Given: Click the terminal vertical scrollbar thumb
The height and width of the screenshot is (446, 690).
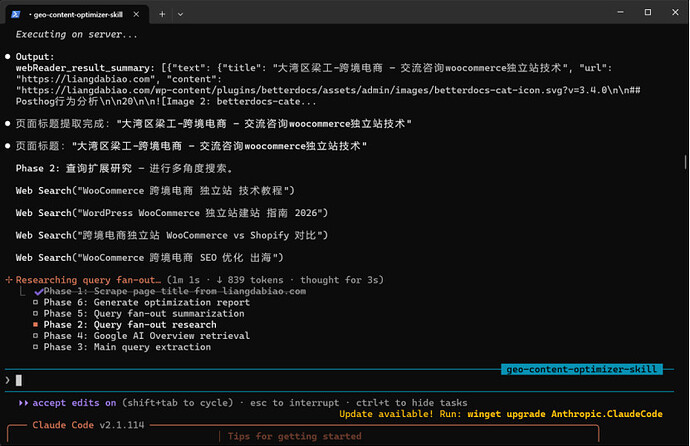Looking at the screenshot, I should coord(685,162).
